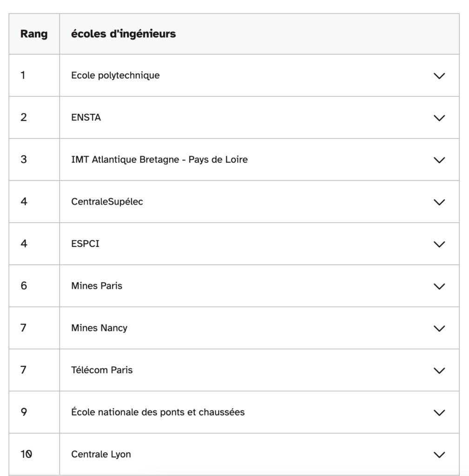Expand École nationale des ponts chevron

(x=439, y=412)
